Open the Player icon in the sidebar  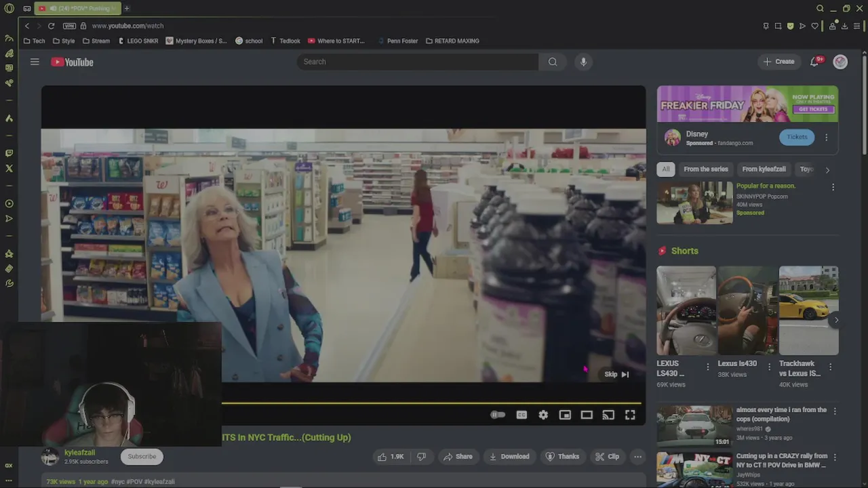pos(9,203)
